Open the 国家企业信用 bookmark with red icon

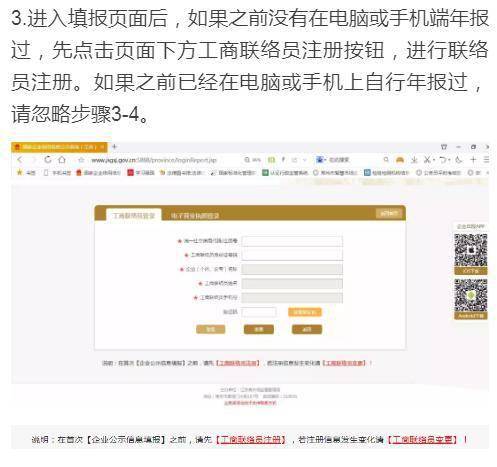click(x=98, y=172)
